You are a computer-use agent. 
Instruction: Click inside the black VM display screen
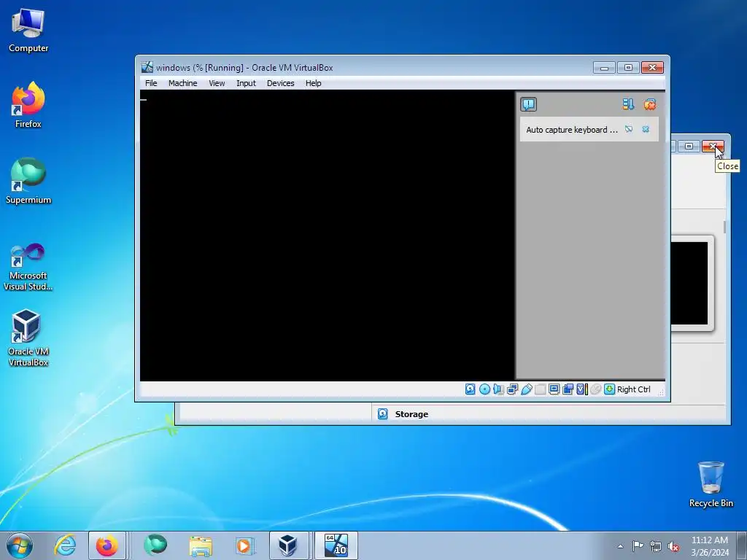tap(328, 236)
